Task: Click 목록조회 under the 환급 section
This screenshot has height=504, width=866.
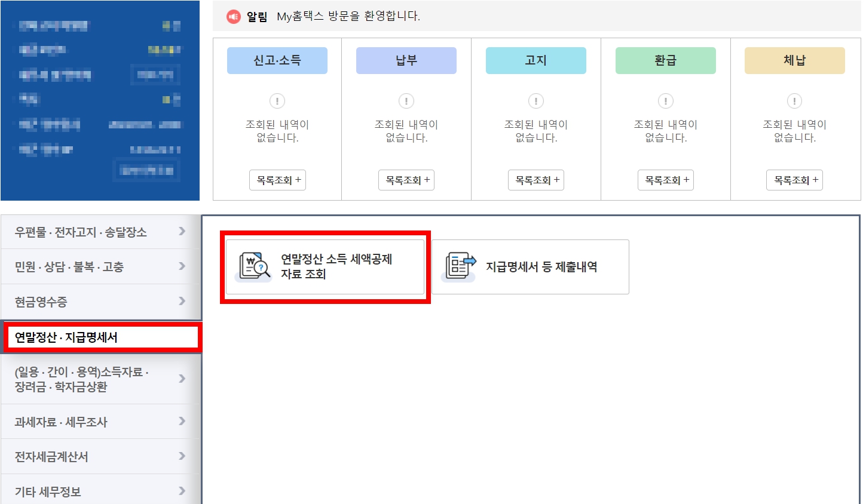Action: 665,180
